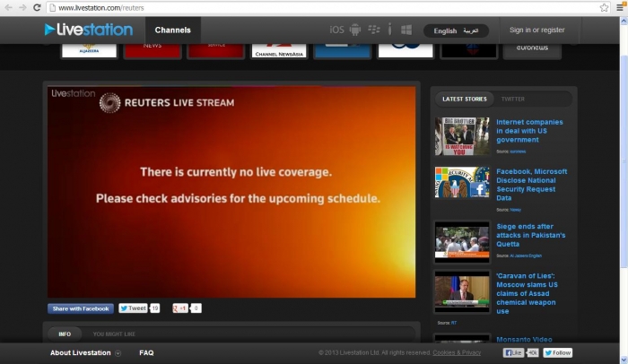Open the Chrome menu icon

pos(619,7)
